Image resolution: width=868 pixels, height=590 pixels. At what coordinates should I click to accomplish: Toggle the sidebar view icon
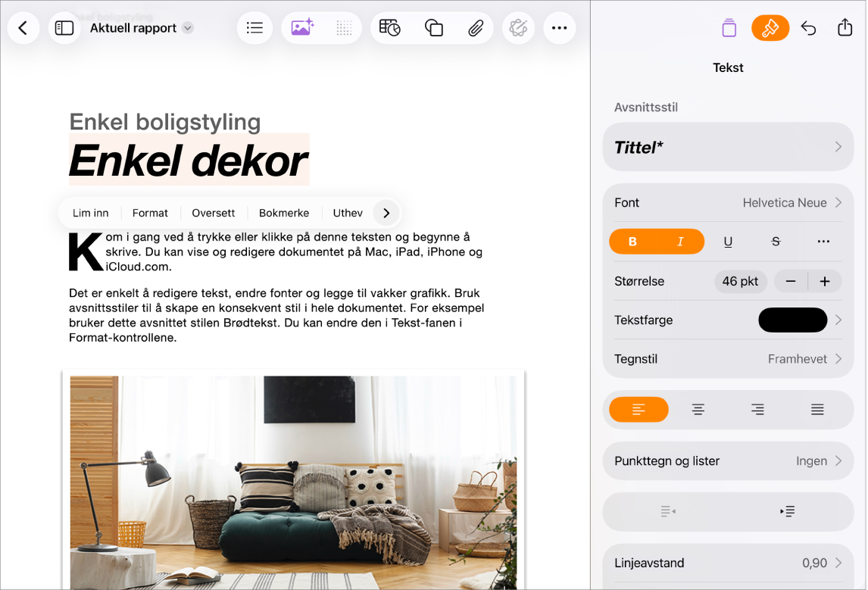point(64,28)
